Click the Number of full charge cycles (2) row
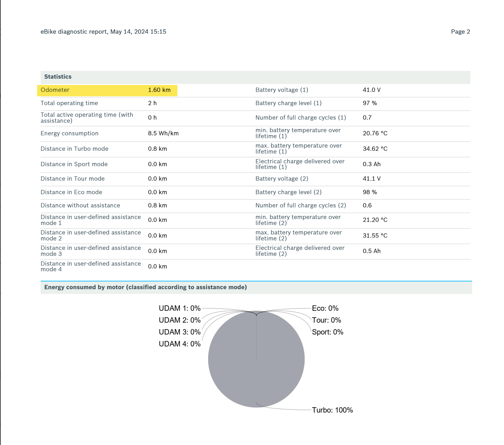504x445 pixels. [300, 205]
